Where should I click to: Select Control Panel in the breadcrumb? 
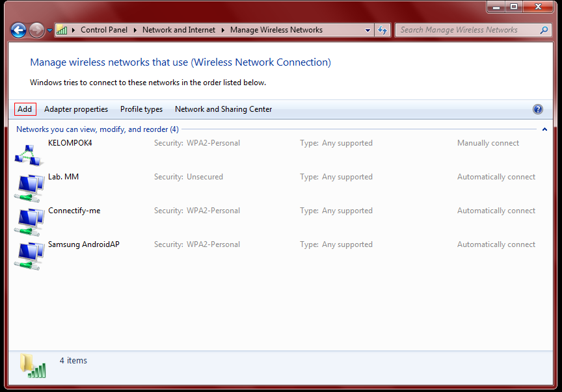104,30
